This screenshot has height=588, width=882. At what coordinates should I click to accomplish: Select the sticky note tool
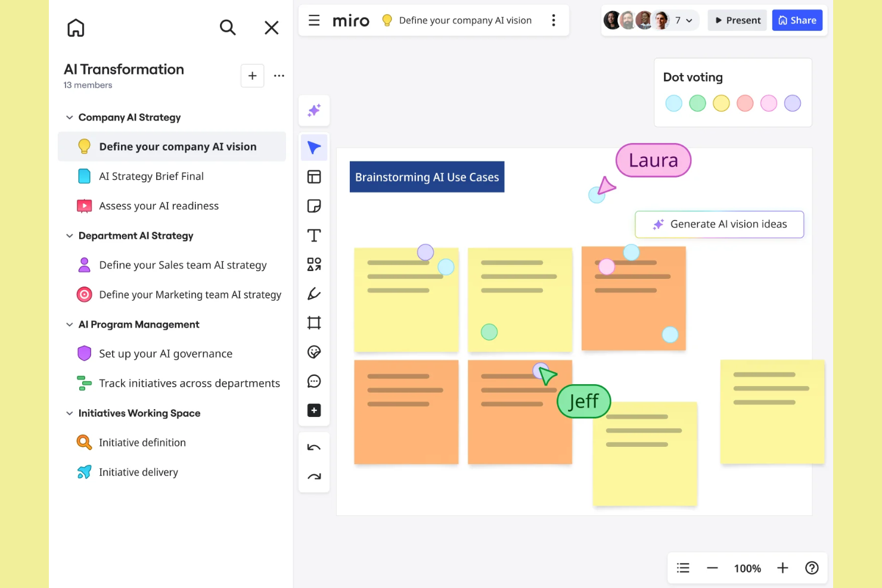pos(314,206)
